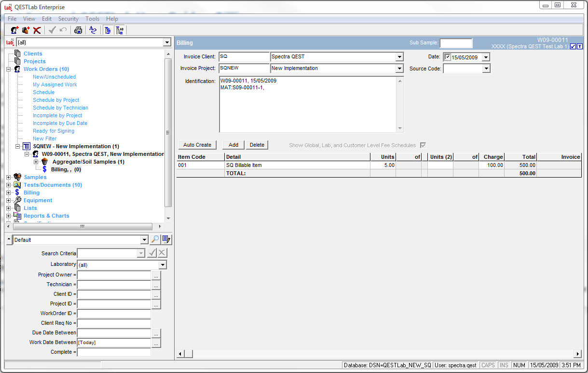Click the WorkOrder ID input field
This screenshot has width=588, height=373.
114,314
